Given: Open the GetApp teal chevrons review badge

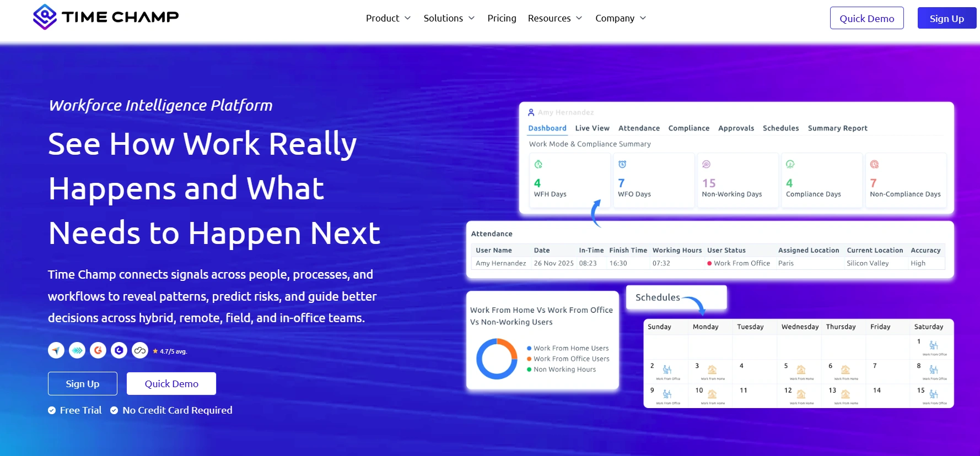Looking at the screenshot, I should [x=77, y=350].
